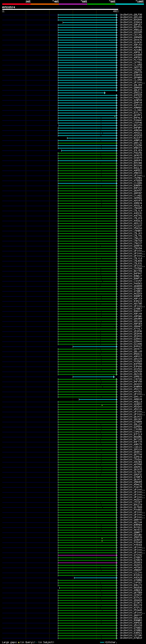Select label UniRef100_Q6T706

(131, 454)
